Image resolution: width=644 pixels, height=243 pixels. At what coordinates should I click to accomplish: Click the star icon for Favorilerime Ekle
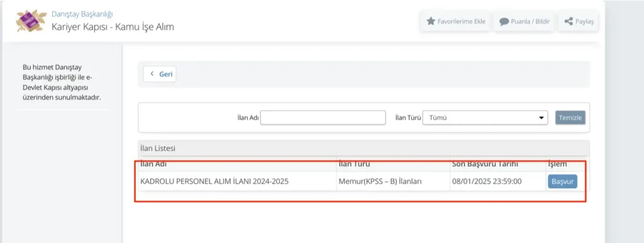430,21
